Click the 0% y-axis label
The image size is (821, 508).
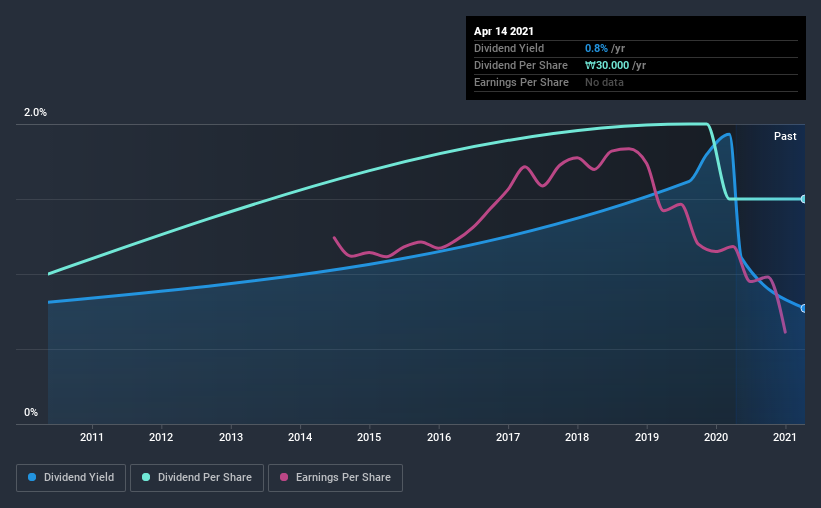[31, 412]
